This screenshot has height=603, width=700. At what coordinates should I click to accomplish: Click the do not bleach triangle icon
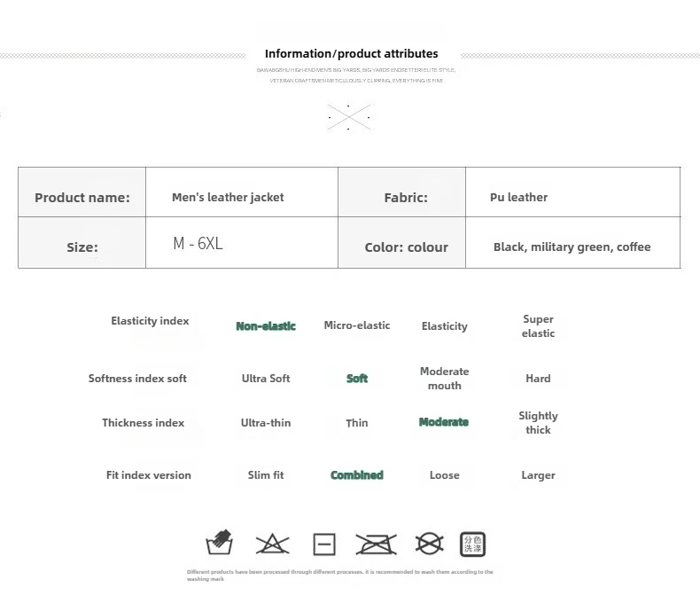(272, 544)
